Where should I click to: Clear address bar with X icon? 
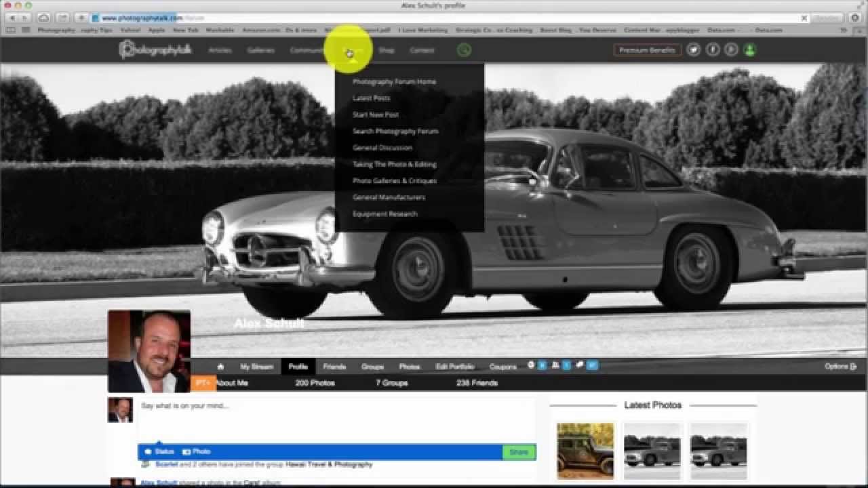coord(804,18)
